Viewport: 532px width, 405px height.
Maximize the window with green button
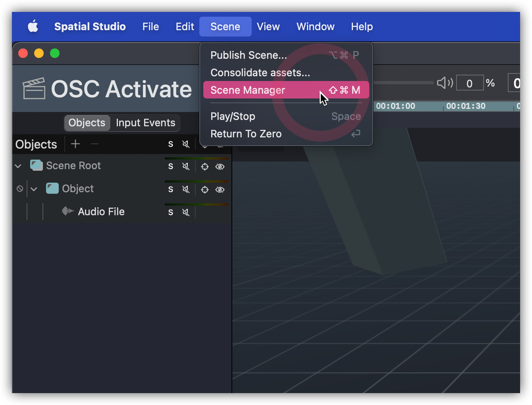coord(55,53)
